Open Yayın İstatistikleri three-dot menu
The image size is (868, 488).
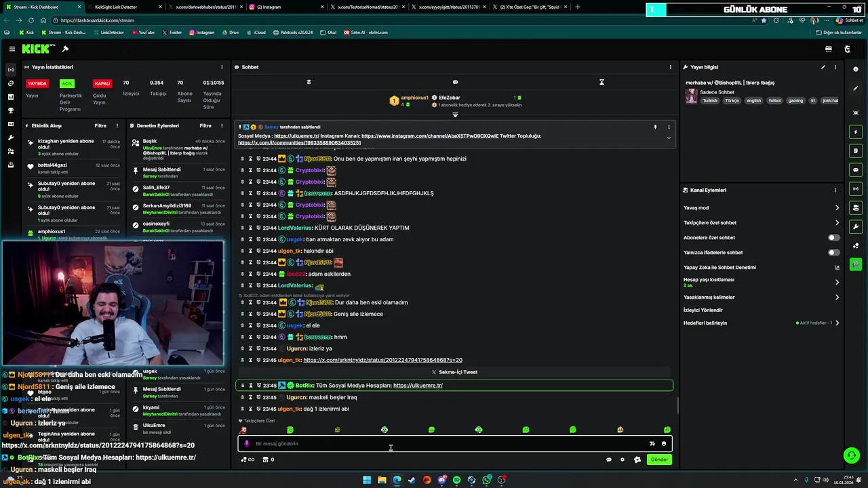tap(222, 67)
